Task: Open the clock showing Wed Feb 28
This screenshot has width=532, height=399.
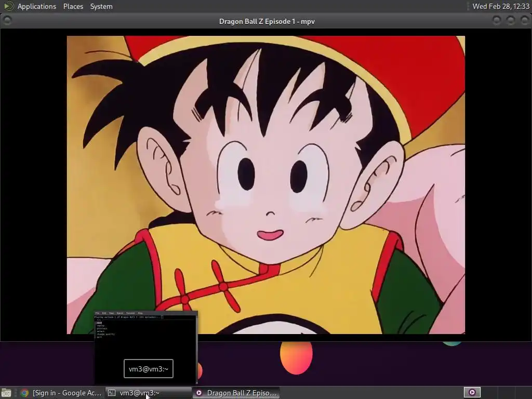Action: 500,6
